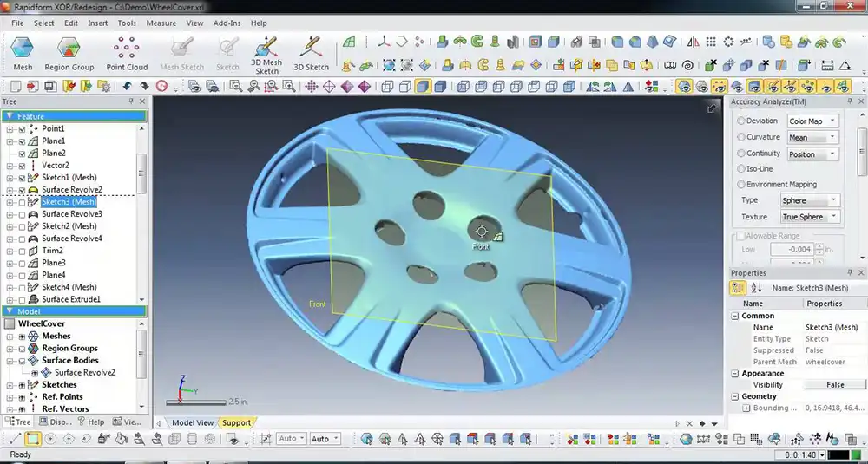Screen dimensions: 868x464
Task: Toggle mesh visibility eye icon
Action: (x=684, y=86)
